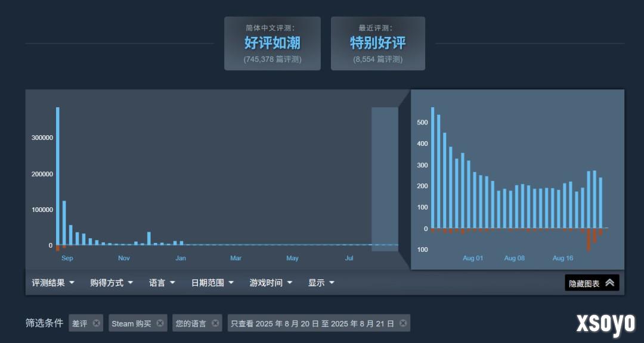Click the Aug 16 axis label
The height and width of the screenshot is (343, 644).
click(x=563, y=258)
